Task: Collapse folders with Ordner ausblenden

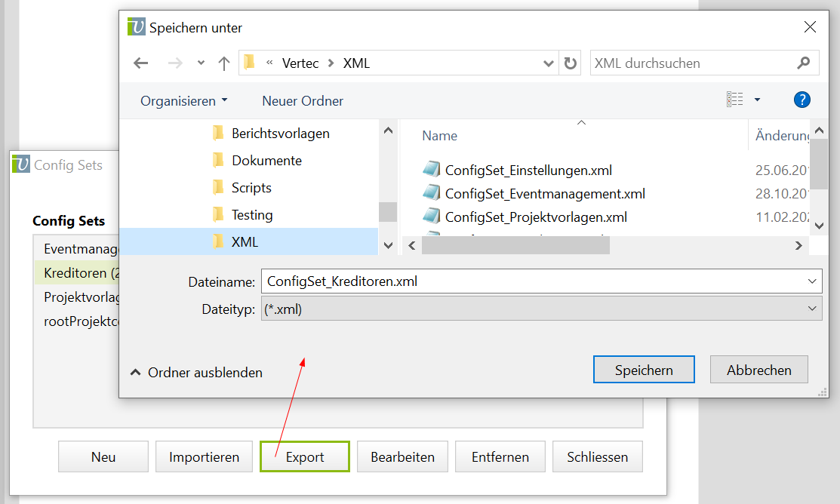Action: tap(196, 373)
